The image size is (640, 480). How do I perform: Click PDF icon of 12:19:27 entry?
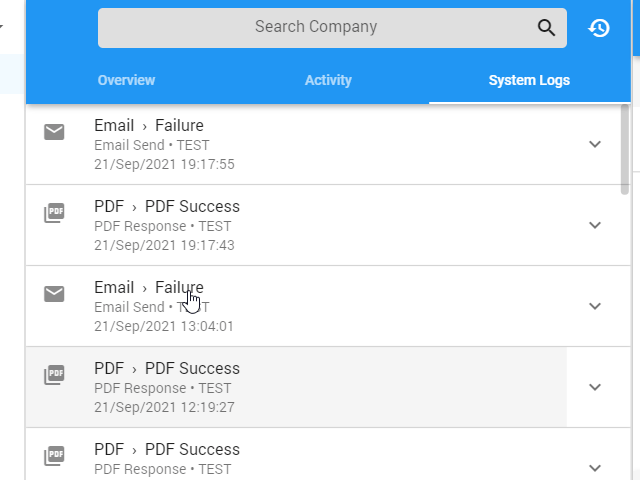click(x=54, y=375)
